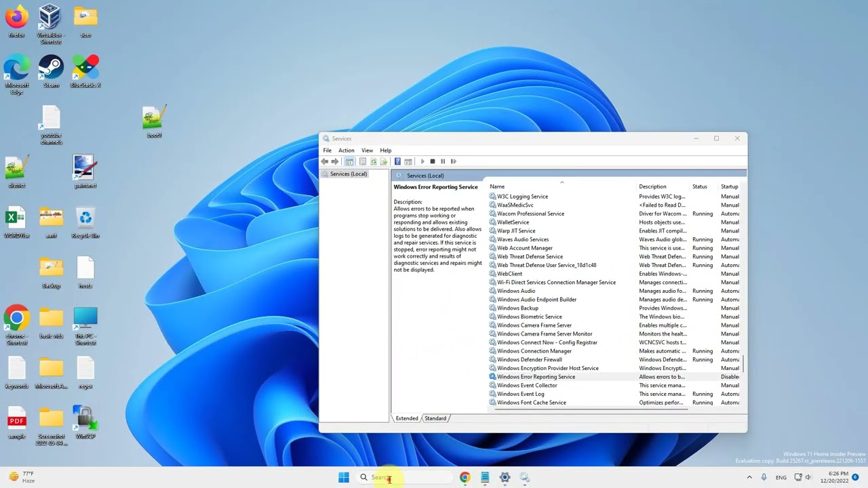Open the Help menu

pyautogui.click(x=386, y=150)
